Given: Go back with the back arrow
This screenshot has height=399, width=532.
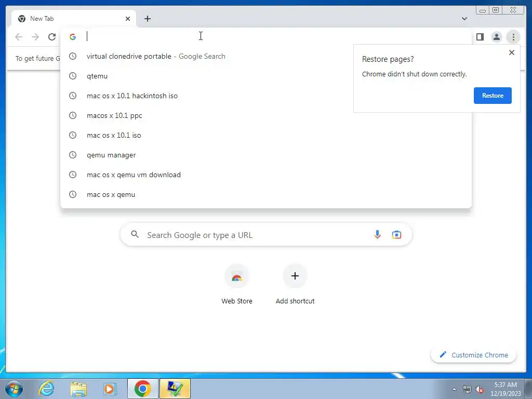Looking at the screenshot, I should (19, 37).
